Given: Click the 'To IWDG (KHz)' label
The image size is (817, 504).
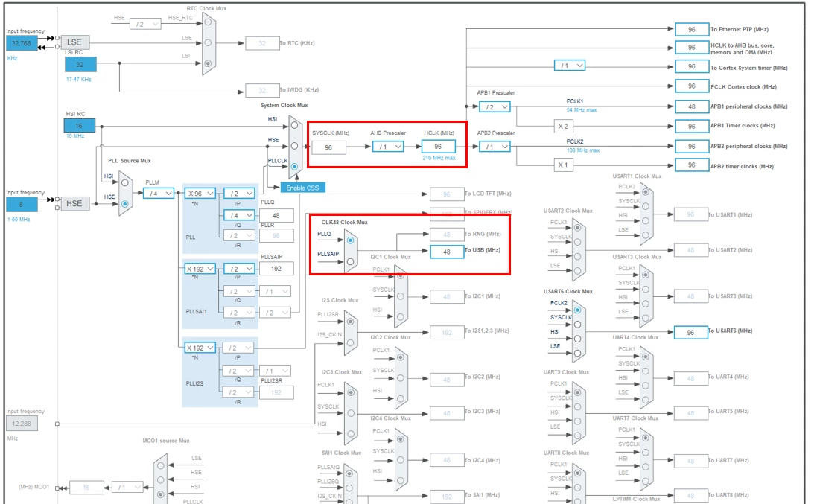Looking at the screenshot, I should click(299, 89).
